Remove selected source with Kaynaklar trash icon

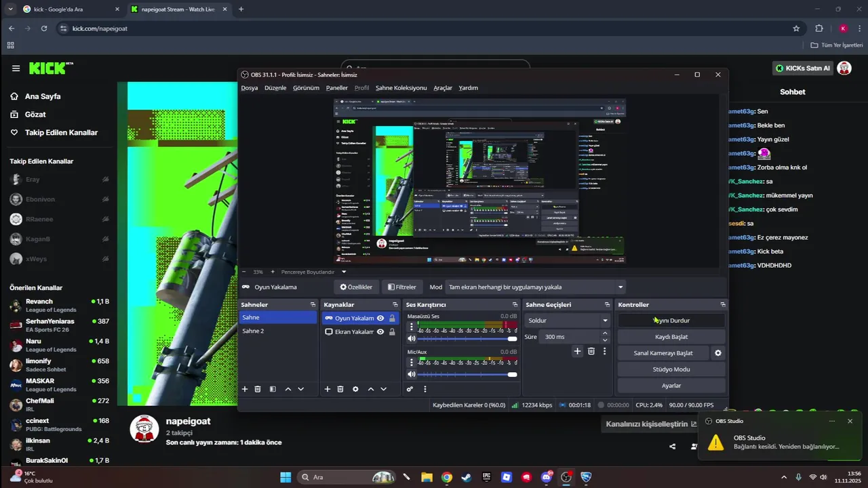pos(340,389)
